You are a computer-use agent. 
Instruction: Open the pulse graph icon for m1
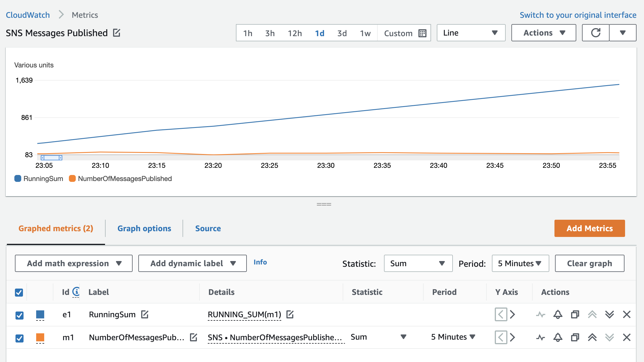point(541,337)
